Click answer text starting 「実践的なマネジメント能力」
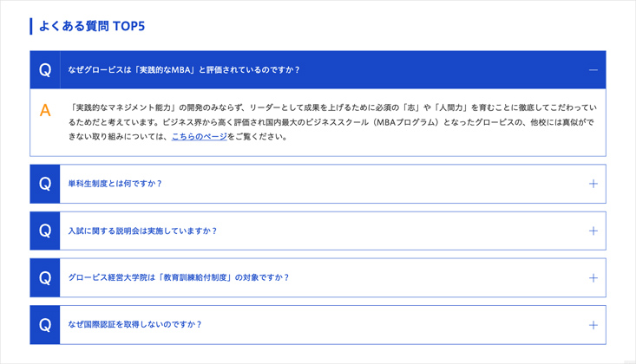The image size is (636, 364). click(332, 122)
